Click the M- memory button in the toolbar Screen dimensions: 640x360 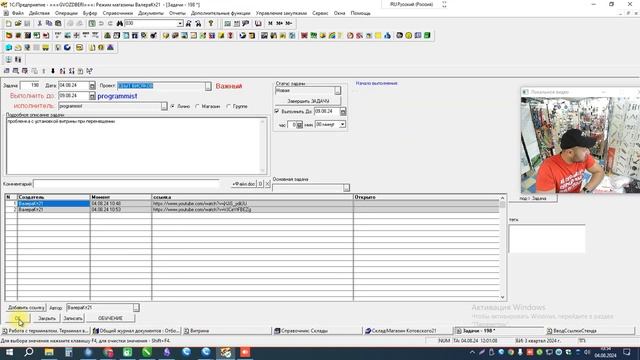[x=289, y=24]
